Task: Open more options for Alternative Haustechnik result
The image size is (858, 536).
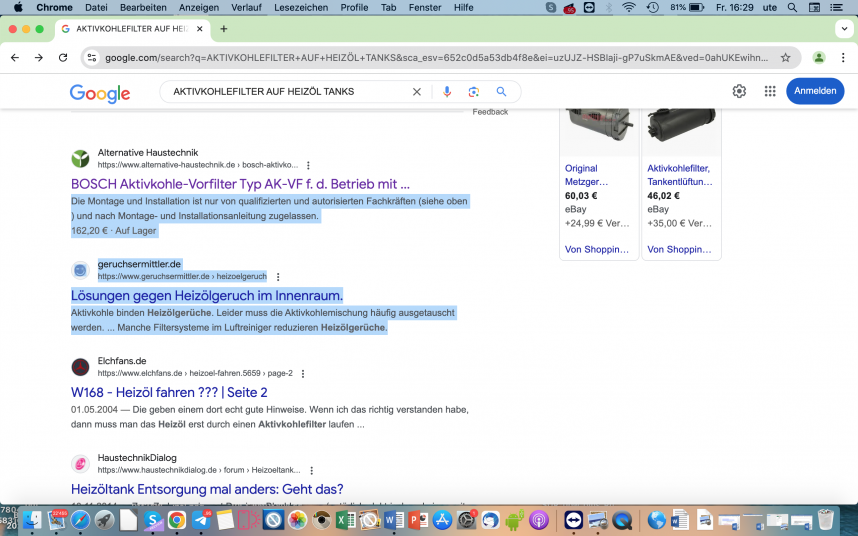Action: [308, 165]
